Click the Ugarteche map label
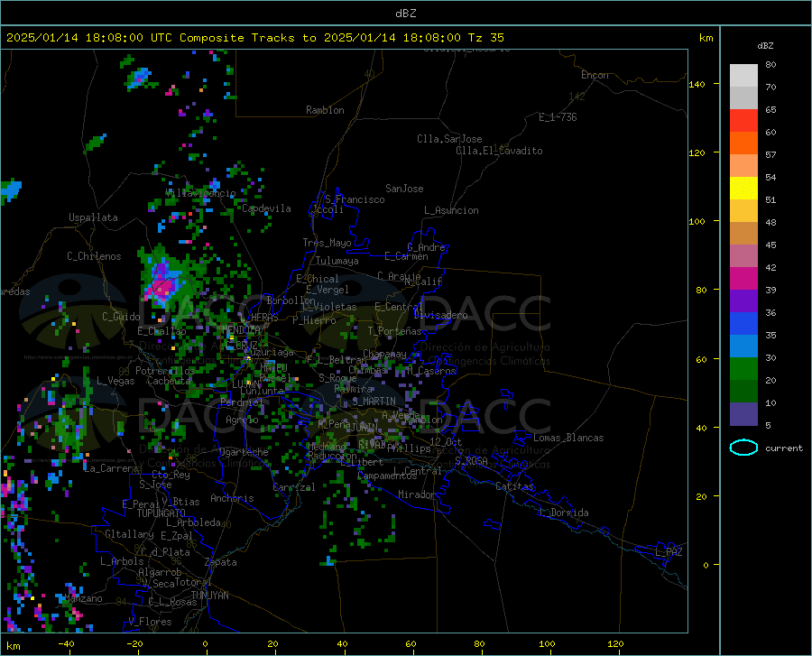This screenshot has height=656, width=812. (x=244, y=452)
